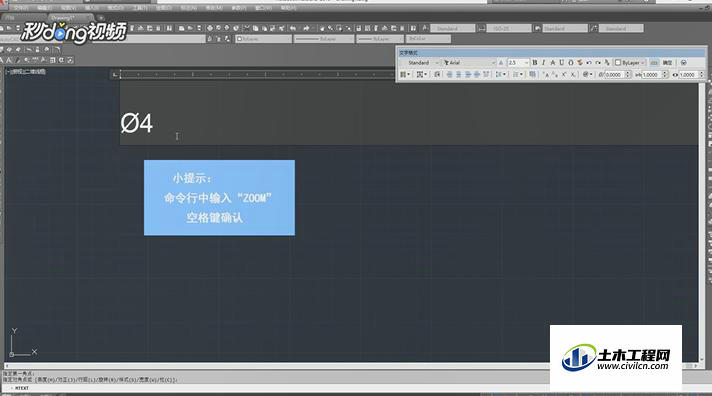This screenshot has width=712, height=396.
Task: Click the match text formatting icon
Action: [579, 63]
